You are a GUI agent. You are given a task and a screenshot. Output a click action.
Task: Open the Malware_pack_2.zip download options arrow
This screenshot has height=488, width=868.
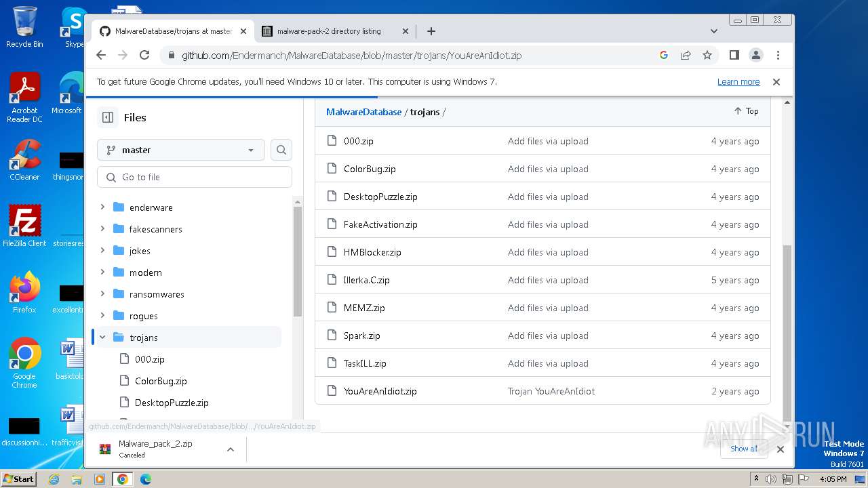231,449
